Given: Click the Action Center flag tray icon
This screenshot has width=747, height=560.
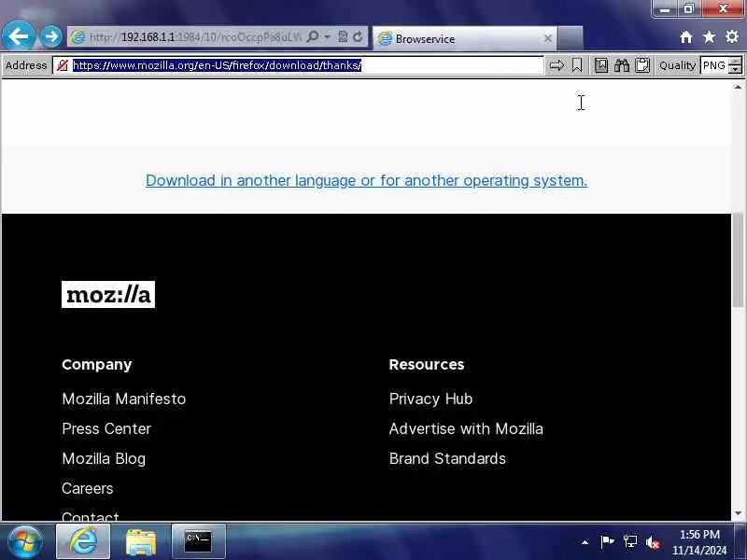Looking at the screenshot, I should click(607, 541).
